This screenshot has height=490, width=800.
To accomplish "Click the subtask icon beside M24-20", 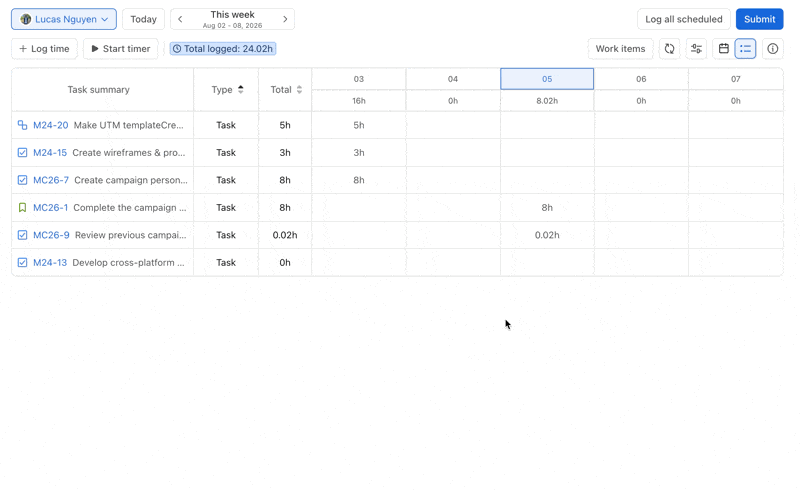I will coord(22,125).
